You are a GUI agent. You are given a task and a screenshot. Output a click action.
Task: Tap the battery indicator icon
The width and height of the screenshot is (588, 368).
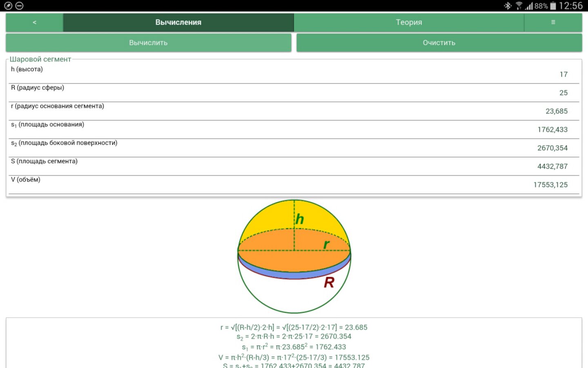coord(553,6)
